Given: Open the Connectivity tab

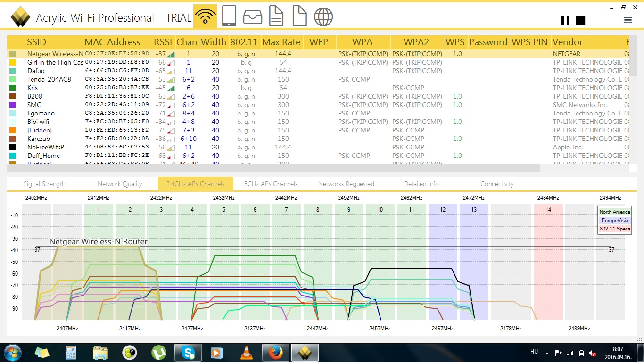Looking at the screenshot, I should click(x=497, y=184).
